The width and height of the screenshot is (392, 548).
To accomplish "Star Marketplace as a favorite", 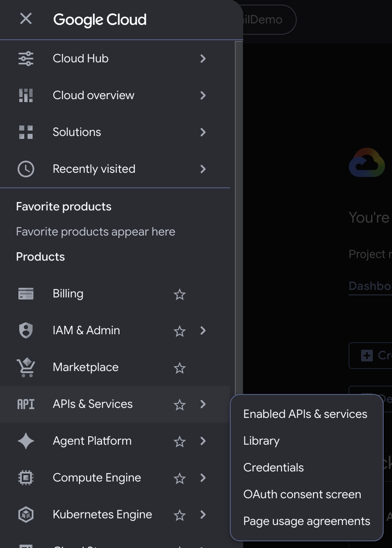I will (180, 368).
